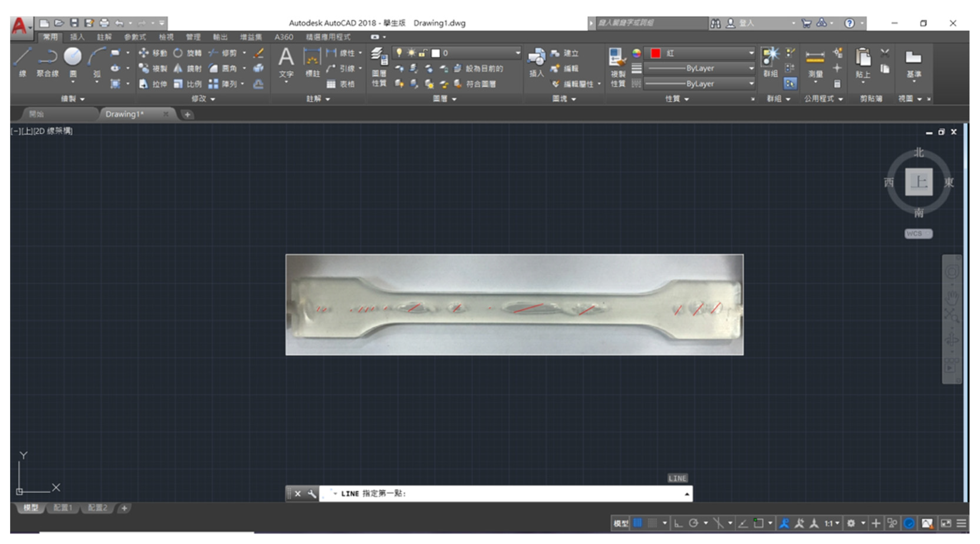Toggle the grid display in status bar
This screenshot has height=544, width=980.
(638, 523)
